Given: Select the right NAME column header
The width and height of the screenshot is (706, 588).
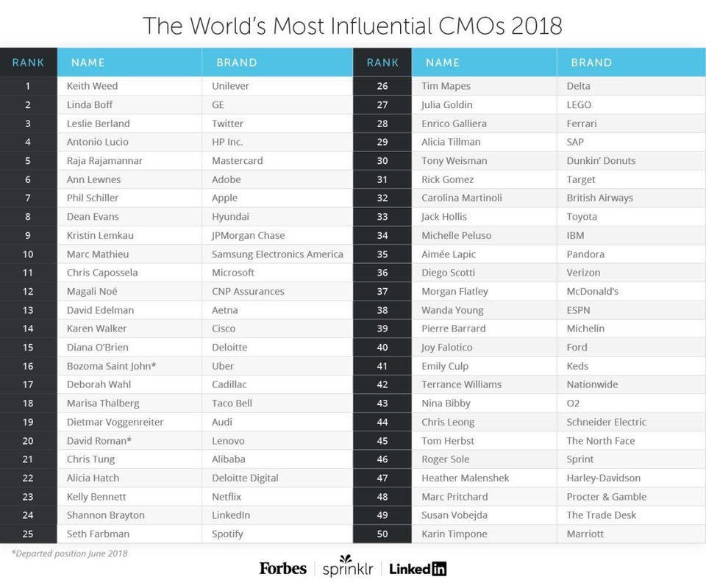Looking at the screenshot, I should [484, 62].
